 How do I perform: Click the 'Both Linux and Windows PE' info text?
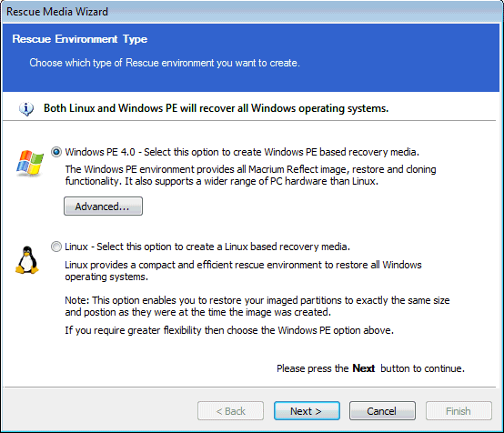(x=216, y=108)
